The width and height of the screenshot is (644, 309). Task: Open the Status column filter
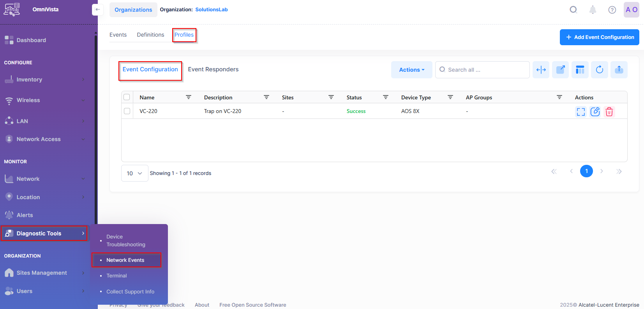(385, 97)
